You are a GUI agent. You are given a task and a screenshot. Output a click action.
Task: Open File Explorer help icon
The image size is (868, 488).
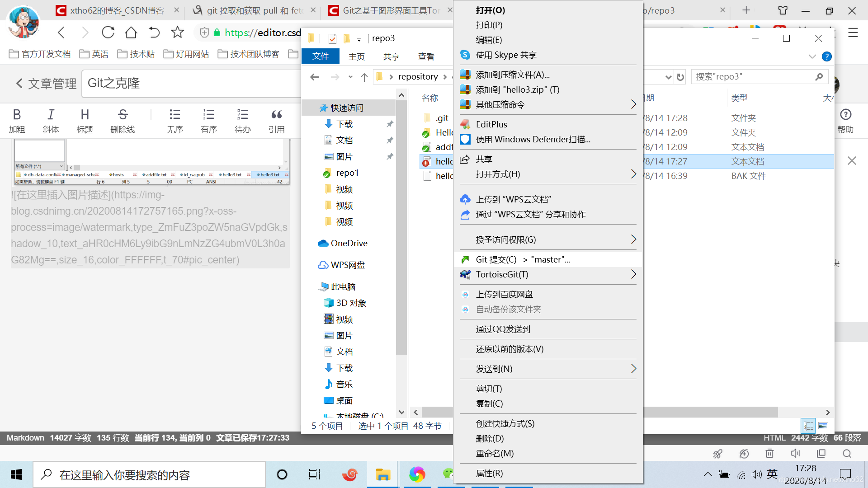coord(826,56)
